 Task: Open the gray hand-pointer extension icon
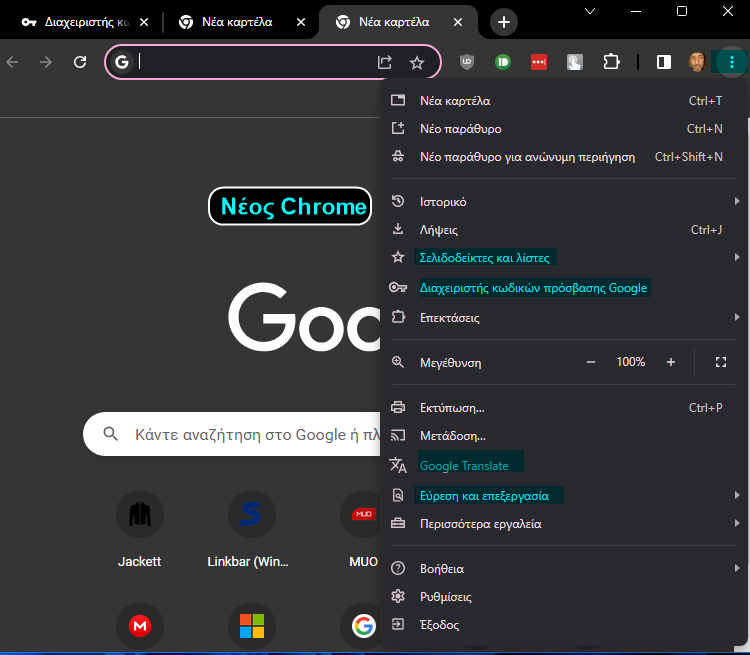click(575, 62)
